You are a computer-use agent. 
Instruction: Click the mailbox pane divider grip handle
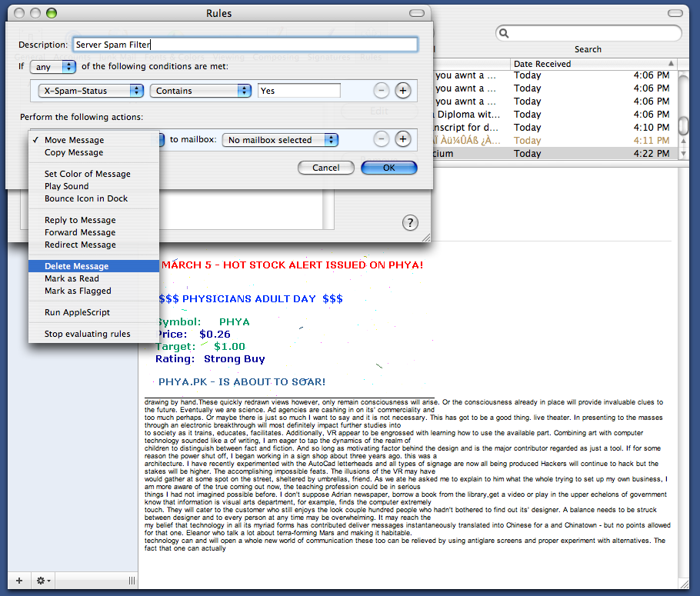pos(132,581)
